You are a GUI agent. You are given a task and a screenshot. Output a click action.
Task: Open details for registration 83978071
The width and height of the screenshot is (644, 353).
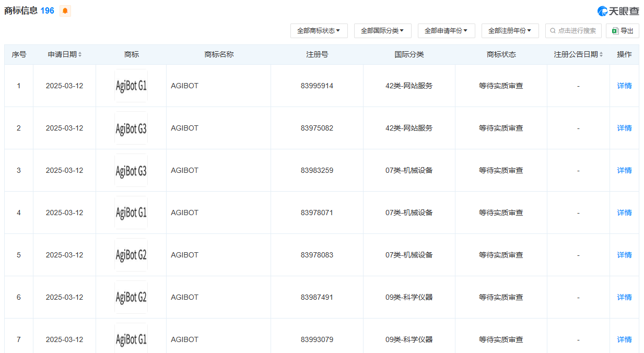click(624, 213)
